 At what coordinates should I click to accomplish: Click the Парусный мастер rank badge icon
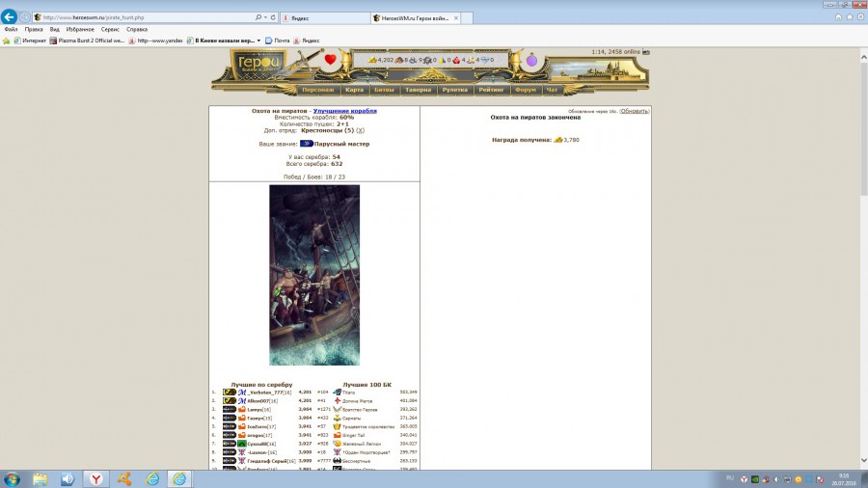click(306, 144)
